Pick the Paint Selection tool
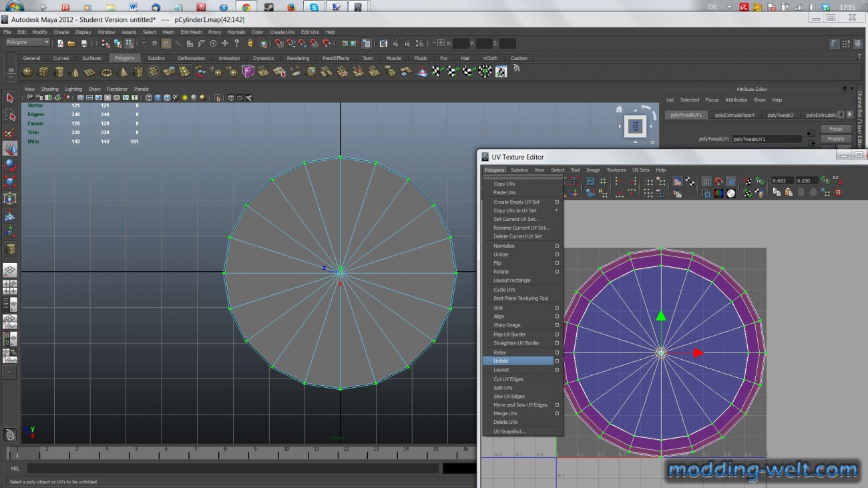This screenshot has height=488, width=868. click(10, 132)
